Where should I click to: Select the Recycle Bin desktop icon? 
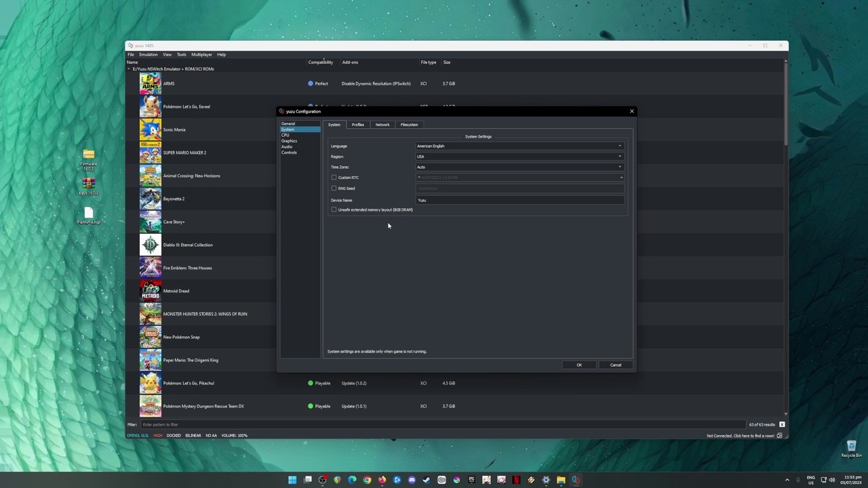(x=851, y=449)
